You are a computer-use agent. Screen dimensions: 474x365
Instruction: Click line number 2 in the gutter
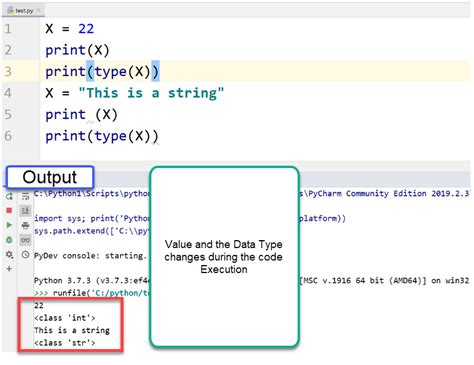pyautogui.click(x=8, y=50)
